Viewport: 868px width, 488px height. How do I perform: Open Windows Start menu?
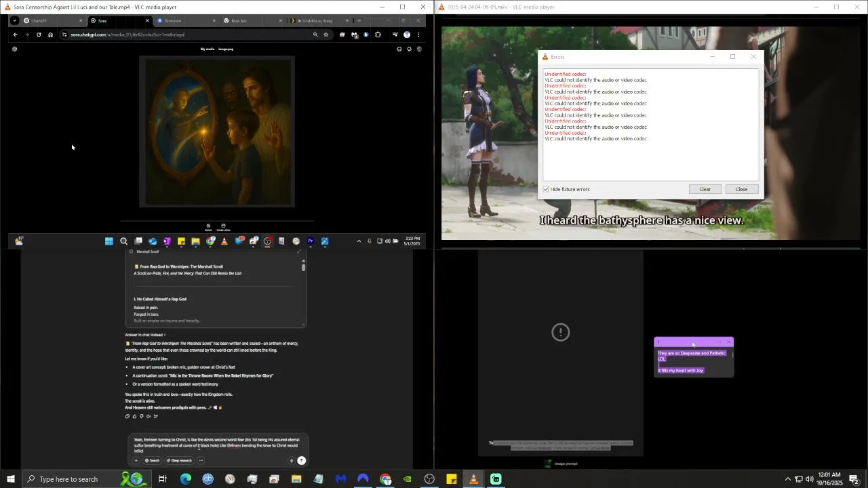(x=10, y=479)
